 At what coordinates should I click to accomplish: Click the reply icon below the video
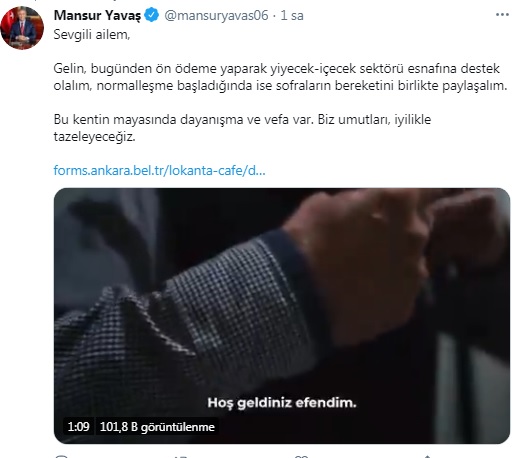(61, 456)
